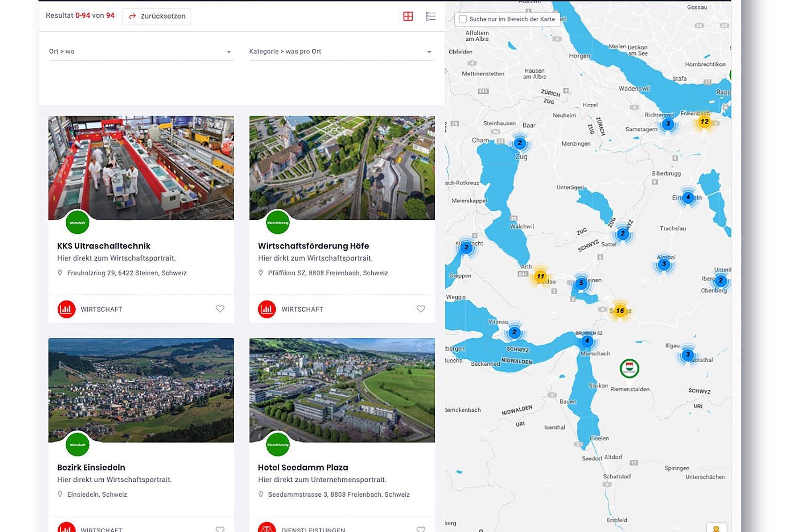Expand the 'Kategorie > was pro Ort' dropdown
Viewport: 798px width, 532px height.
point(341,52)
